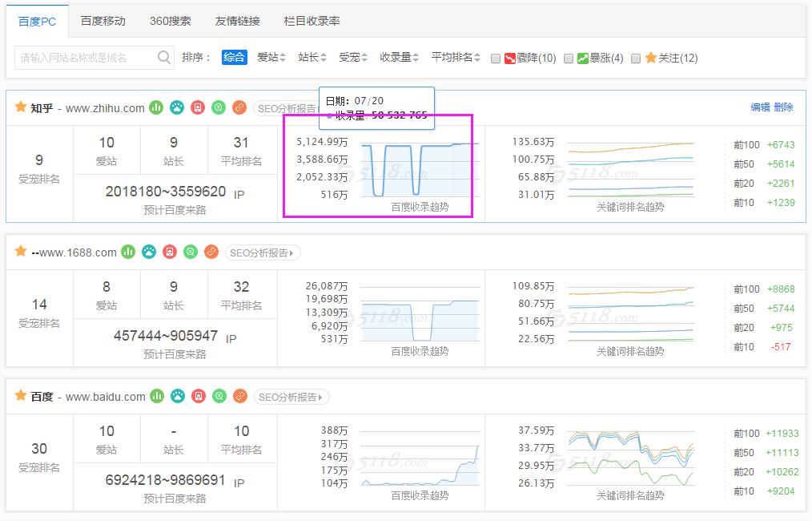Click the red mobile icon for baidu.com
Viewport: 812px width, 521px height.
198,397
